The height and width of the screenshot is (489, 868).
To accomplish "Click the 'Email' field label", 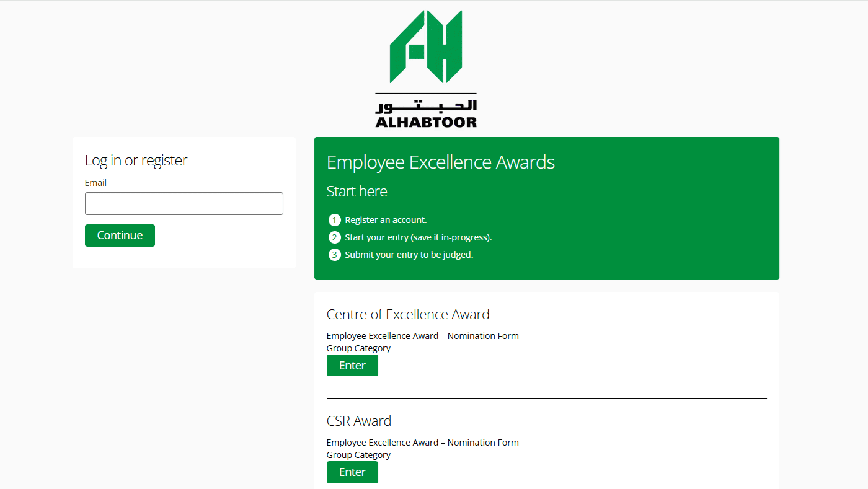I will tap(95, 183).
